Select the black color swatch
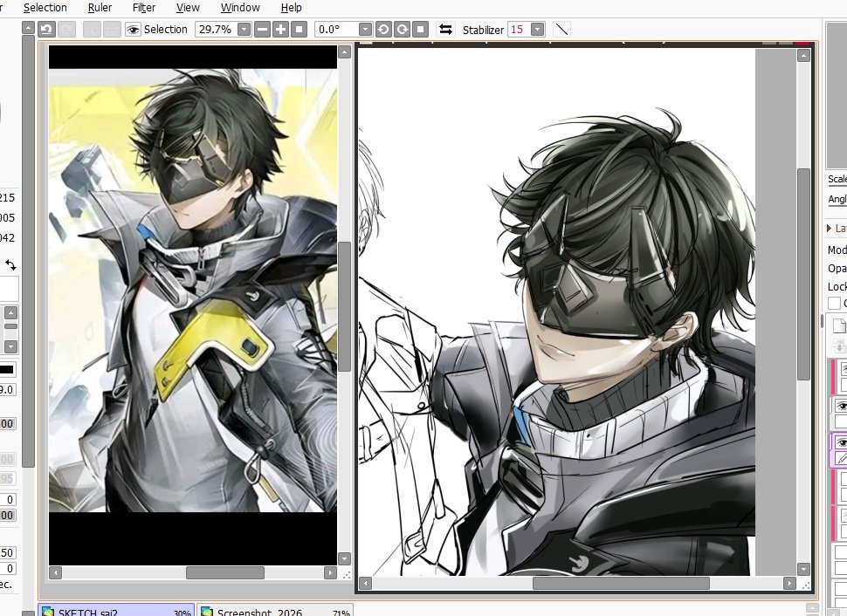The width and height of the screenshot is (847, 616). click(x=6, y=370)
